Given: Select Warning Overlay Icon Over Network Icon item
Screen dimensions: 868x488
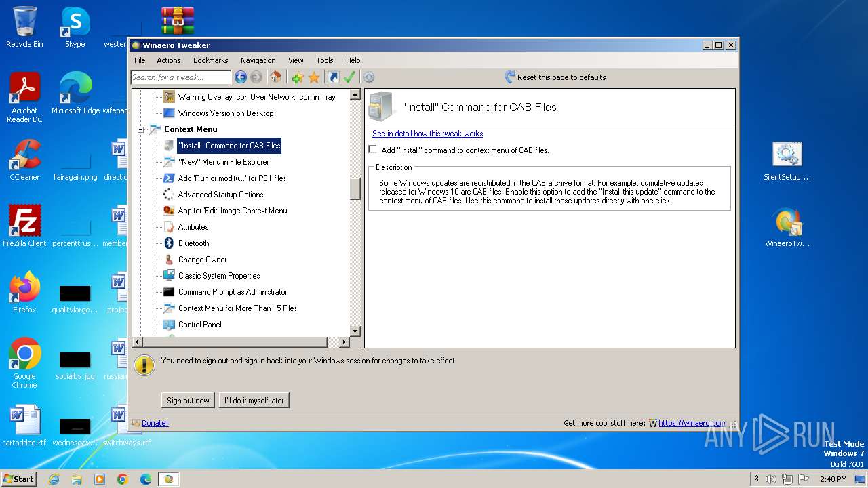Looking at the screenshot, I should point(257,97).
